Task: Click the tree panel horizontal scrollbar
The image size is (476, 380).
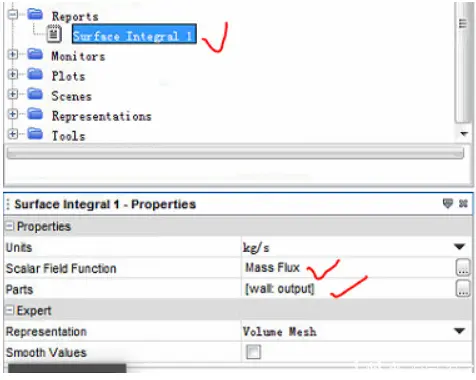Action: pos(235,153)
